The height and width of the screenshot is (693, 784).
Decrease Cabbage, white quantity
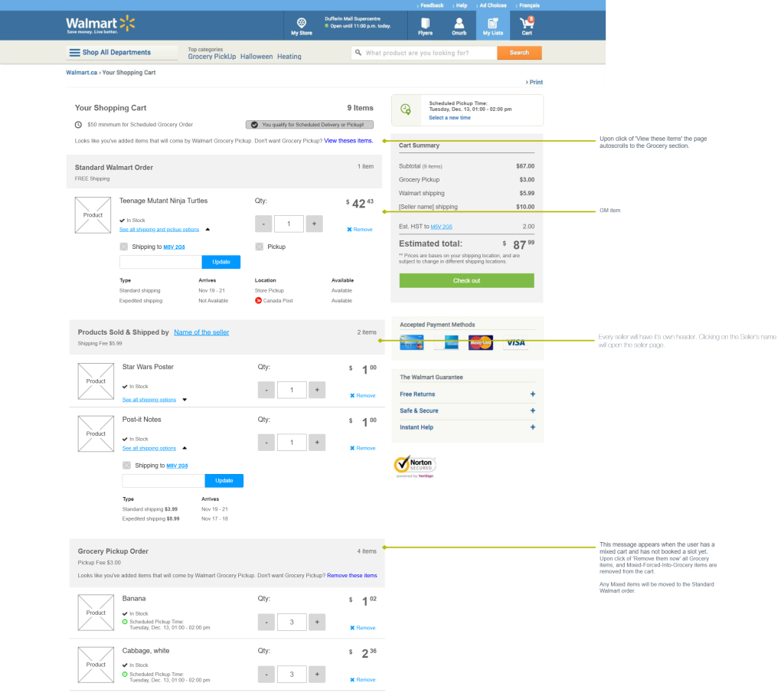coord(266,674)
